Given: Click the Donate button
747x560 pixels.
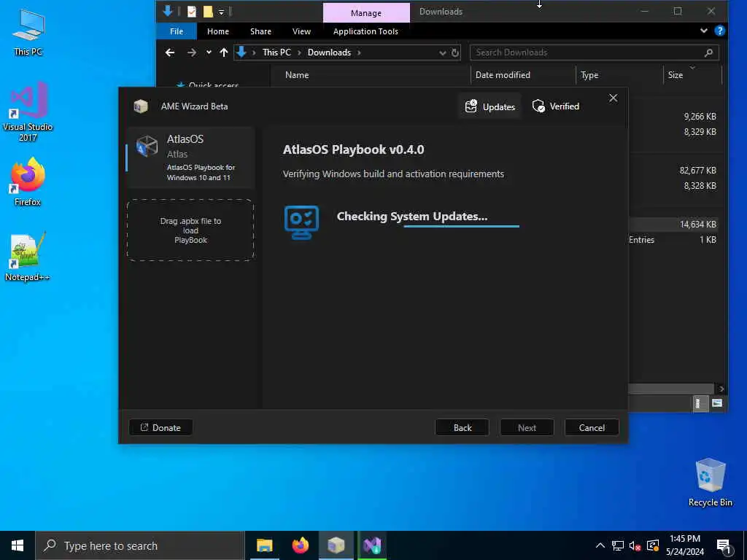Looking at the screenshot, I should (160, 427).
